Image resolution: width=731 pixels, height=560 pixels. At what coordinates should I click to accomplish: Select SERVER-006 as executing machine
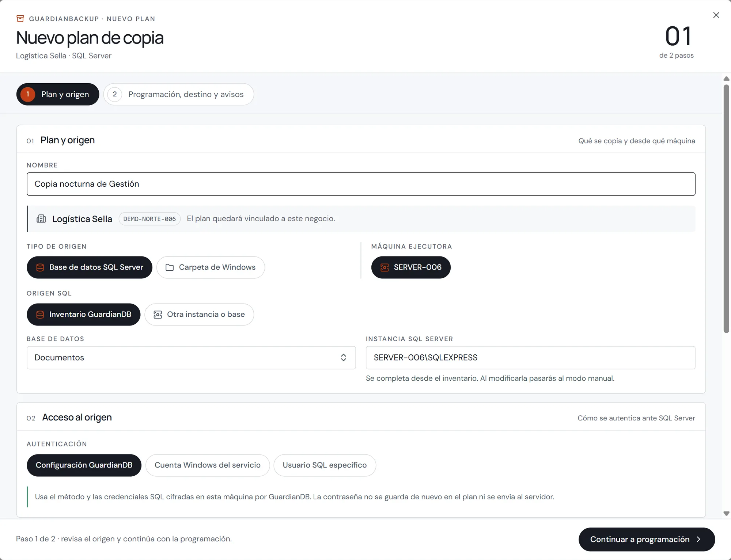point(411,267)
